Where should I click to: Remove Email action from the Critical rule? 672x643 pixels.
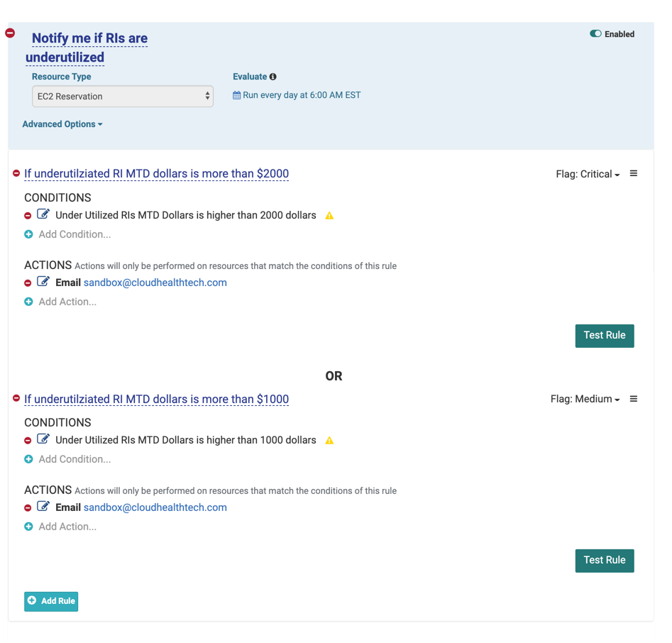[28, 283]
